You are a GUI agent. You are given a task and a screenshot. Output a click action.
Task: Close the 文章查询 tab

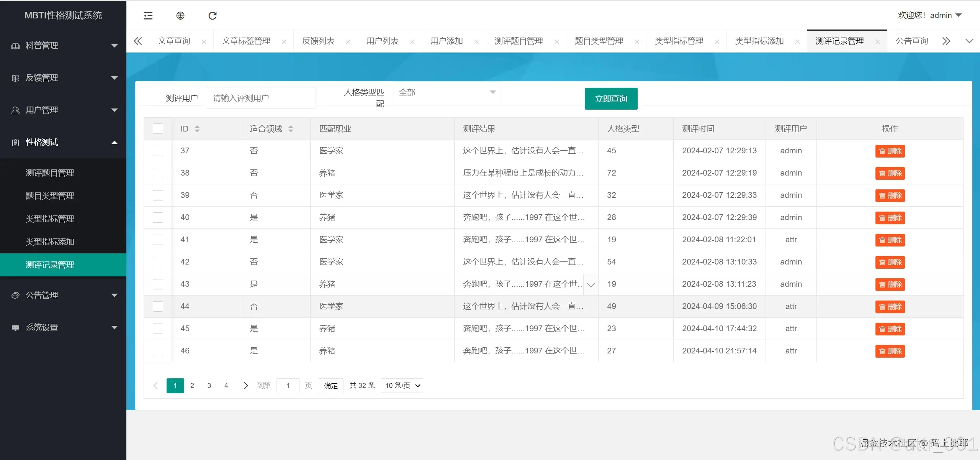click(204, 42)
